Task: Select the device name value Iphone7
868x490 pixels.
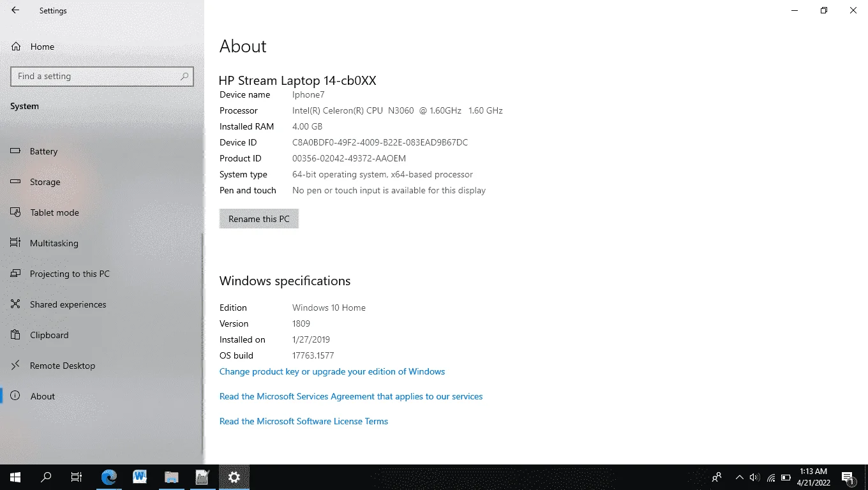Action: pos(308,94)
